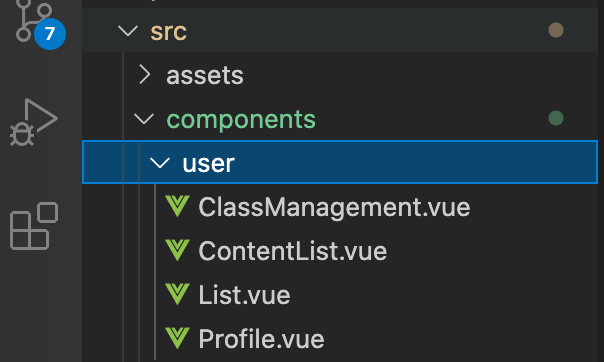Open the ContentList.vue file
The image size is (604, 362).
[x=292, y=251]
